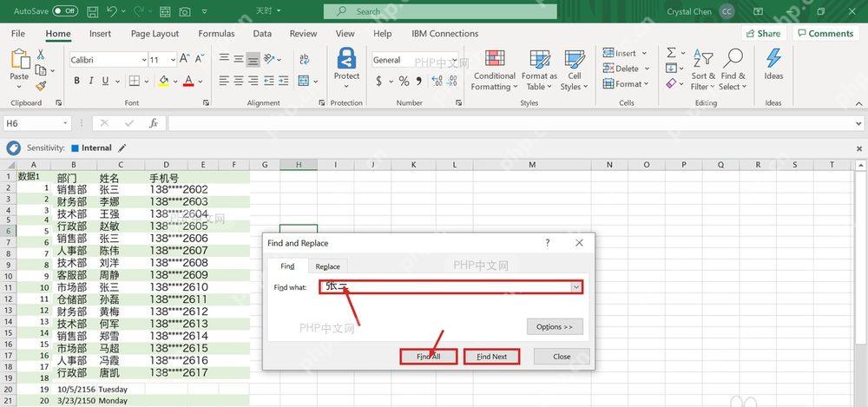Apply Underline formatting

coord(105,81)
